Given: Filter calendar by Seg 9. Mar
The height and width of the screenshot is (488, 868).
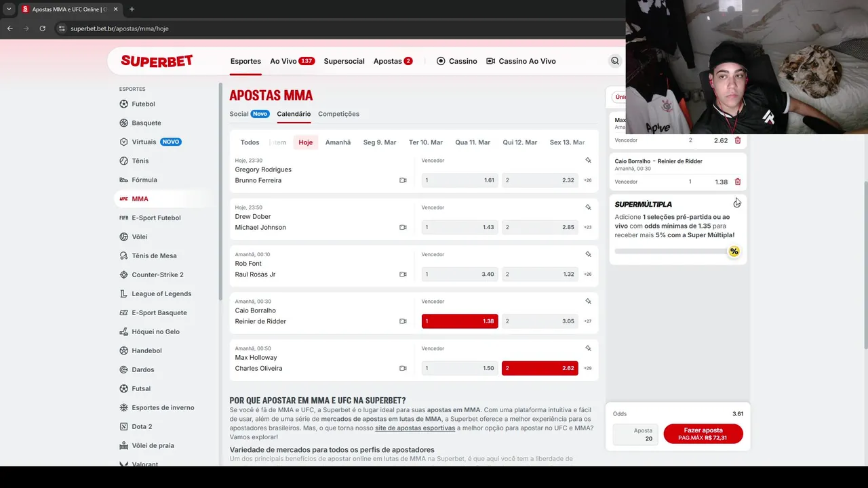Looking at the screenshot, I should click(x=380, y=142).
